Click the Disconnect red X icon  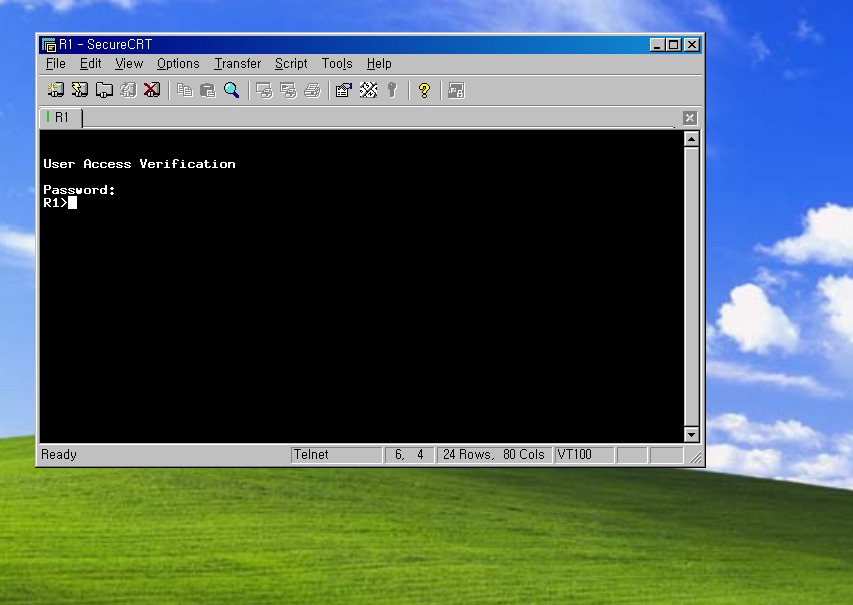coord(152,90)
